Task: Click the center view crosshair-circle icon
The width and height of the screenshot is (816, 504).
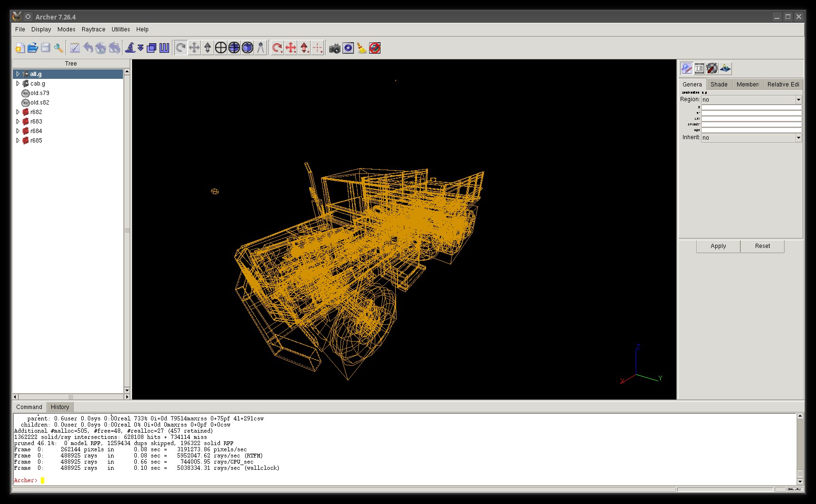Action: [x=221, y=48]
